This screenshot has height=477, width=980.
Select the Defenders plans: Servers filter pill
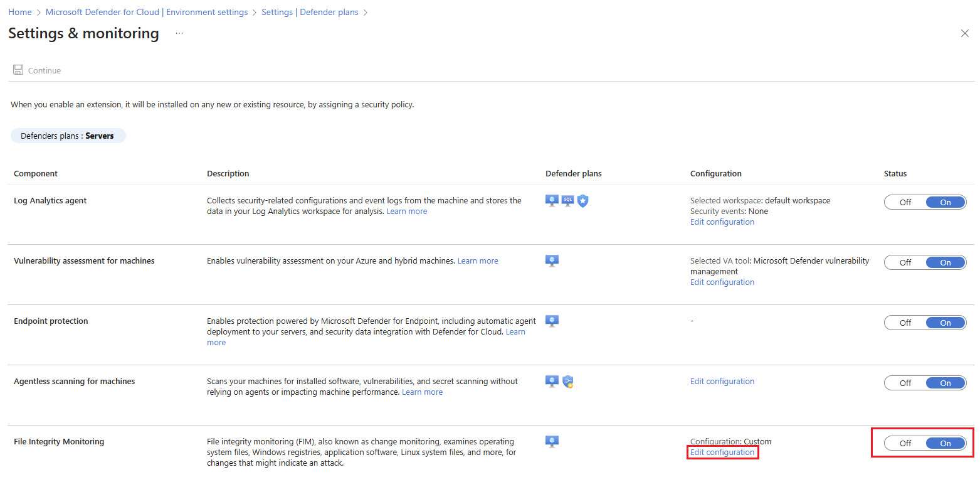[x=68, y=136]
